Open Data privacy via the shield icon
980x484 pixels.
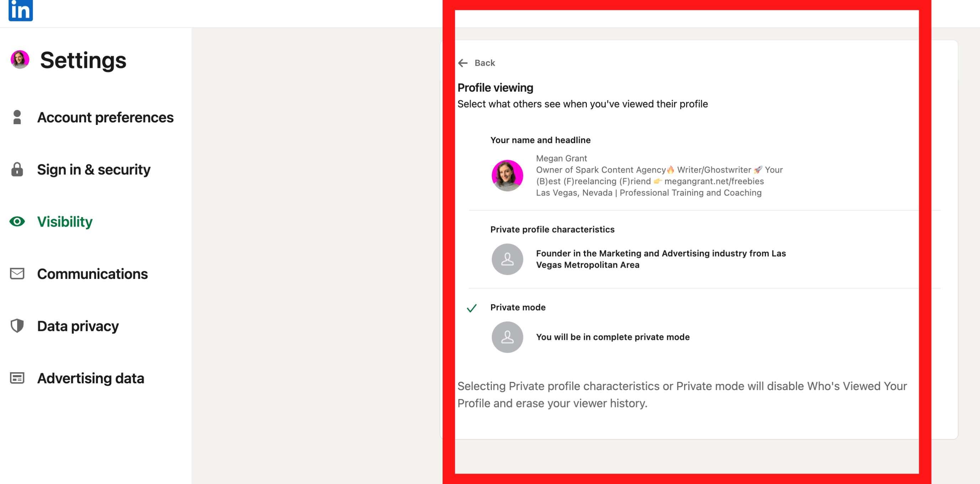[x=17, y=326]
